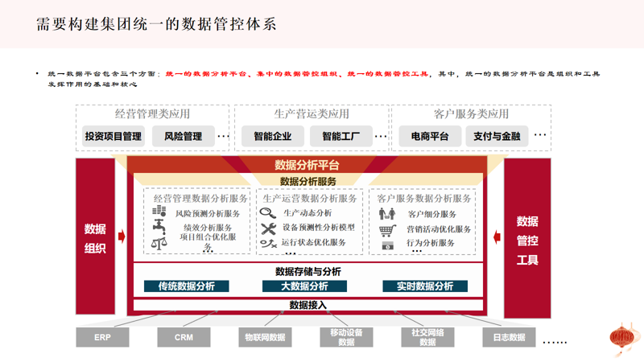Screen dimensions: 644x362
Task: Click the ellipsis after 支付与金融
Action: point(540,134)
